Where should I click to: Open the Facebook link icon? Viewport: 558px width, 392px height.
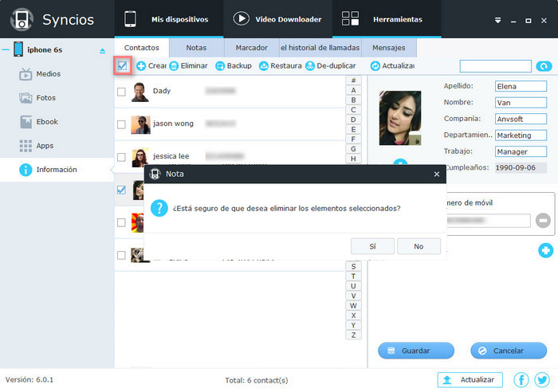tap(521, 380)
